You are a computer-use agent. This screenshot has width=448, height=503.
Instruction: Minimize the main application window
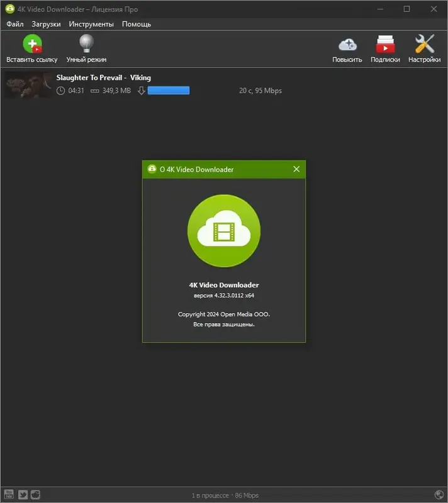click(x=380, y=9)
